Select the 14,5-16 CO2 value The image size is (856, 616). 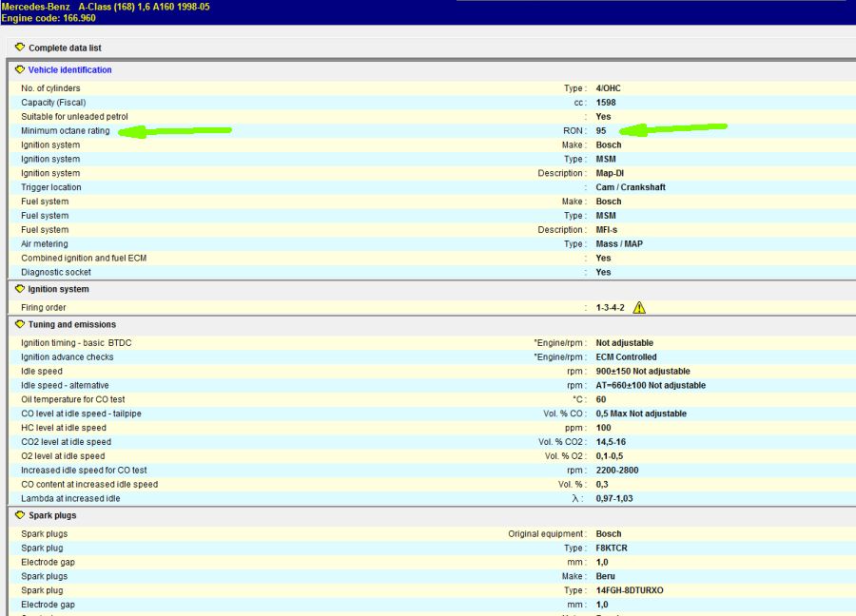pos(611,442)
